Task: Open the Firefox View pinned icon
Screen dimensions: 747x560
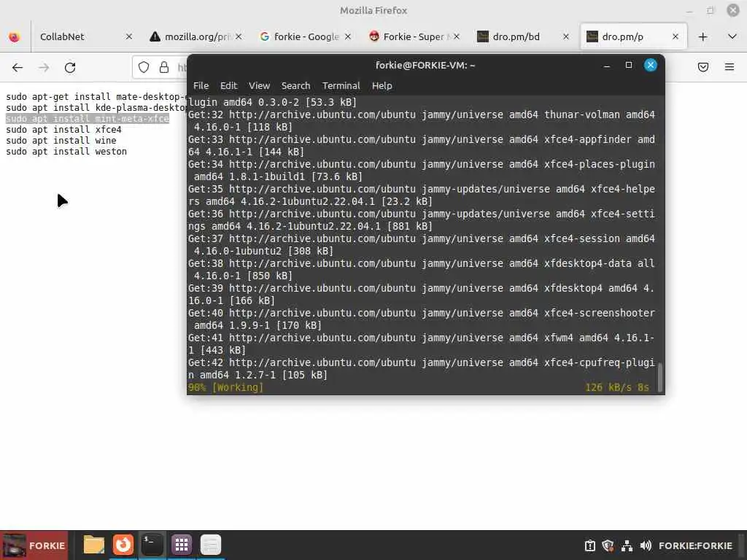Action: click(x=15, y=36)
